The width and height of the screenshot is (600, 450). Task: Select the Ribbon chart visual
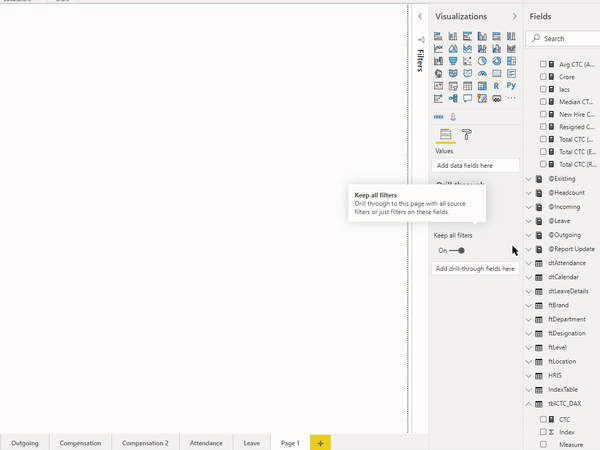point(511,49)
